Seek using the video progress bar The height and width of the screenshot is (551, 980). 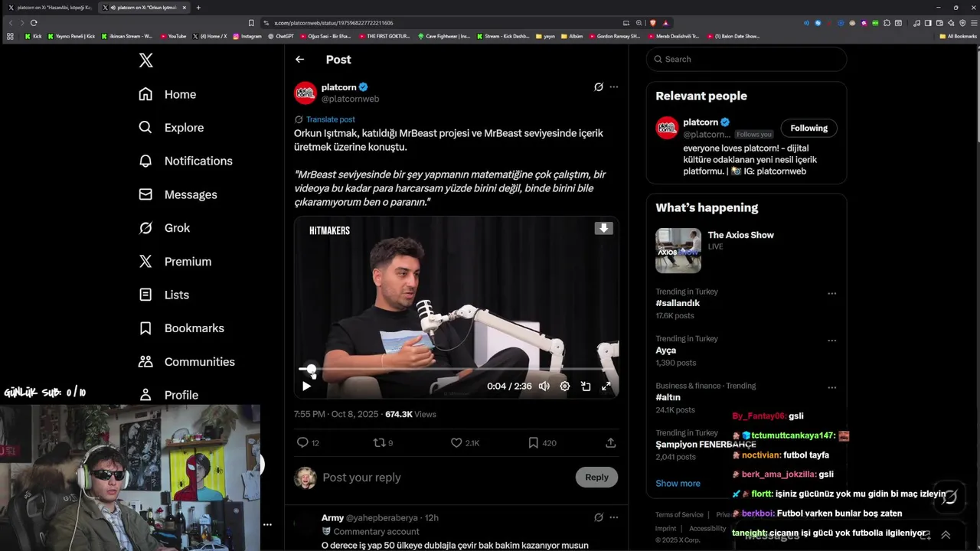click(456, 369)
